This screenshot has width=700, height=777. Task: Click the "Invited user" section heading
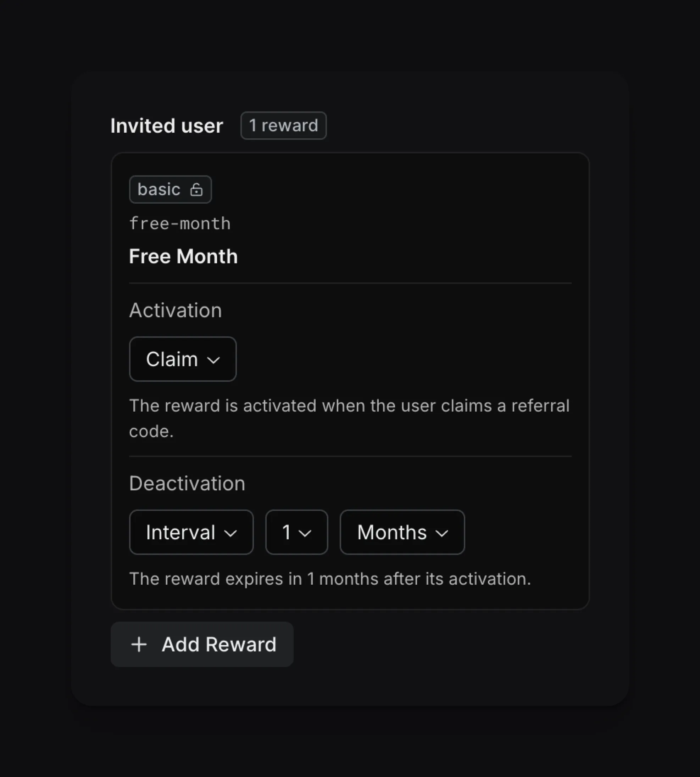point(167,126)
